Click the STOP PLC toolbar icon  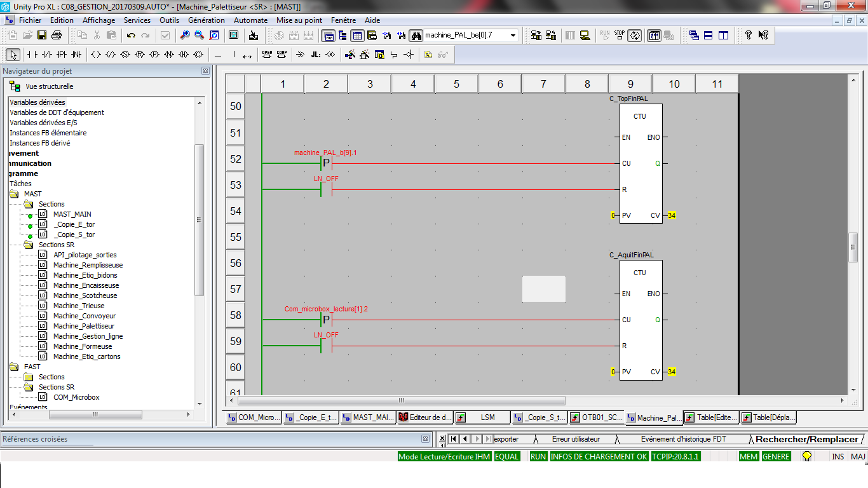pos(620,36)
